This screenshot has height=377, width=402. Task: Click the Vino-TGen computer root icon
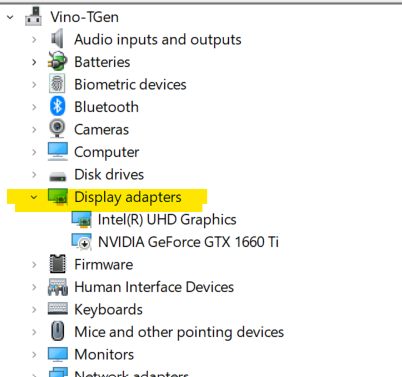[x=33, y=17]
